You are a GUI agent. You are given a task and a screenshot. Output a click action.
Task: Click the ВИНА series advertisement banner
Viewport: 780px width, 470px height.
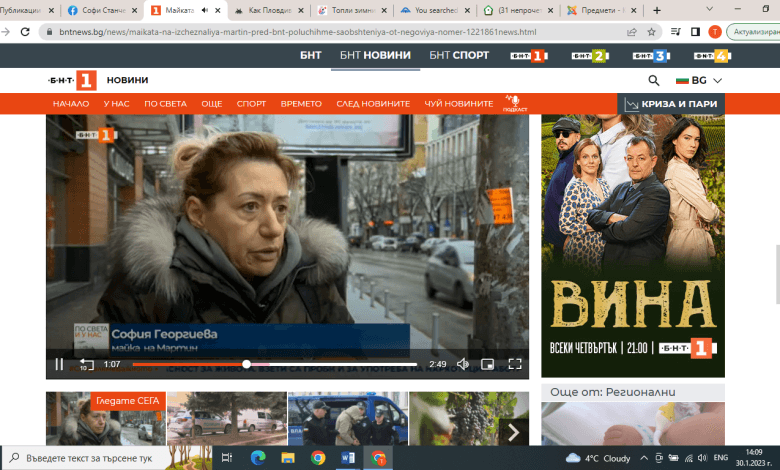(x=633, y=246)
